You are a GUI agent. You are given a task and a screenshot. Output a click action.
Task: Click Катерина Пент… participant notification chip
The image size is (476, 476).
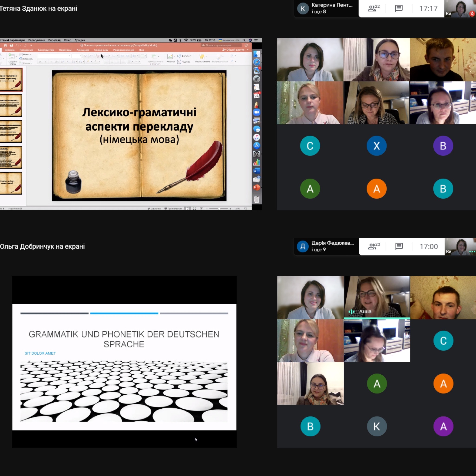click(326, 9)
